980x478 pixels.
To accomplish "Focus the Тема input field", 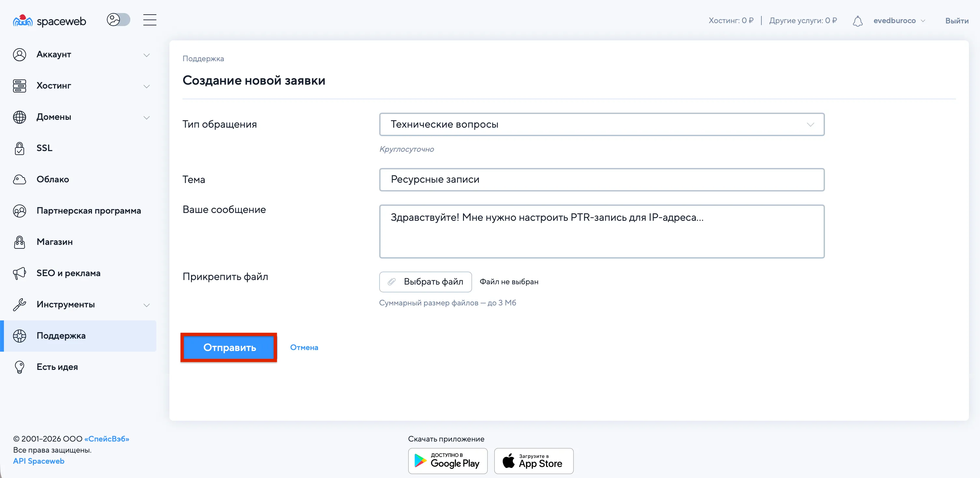I will click(601, 179).
